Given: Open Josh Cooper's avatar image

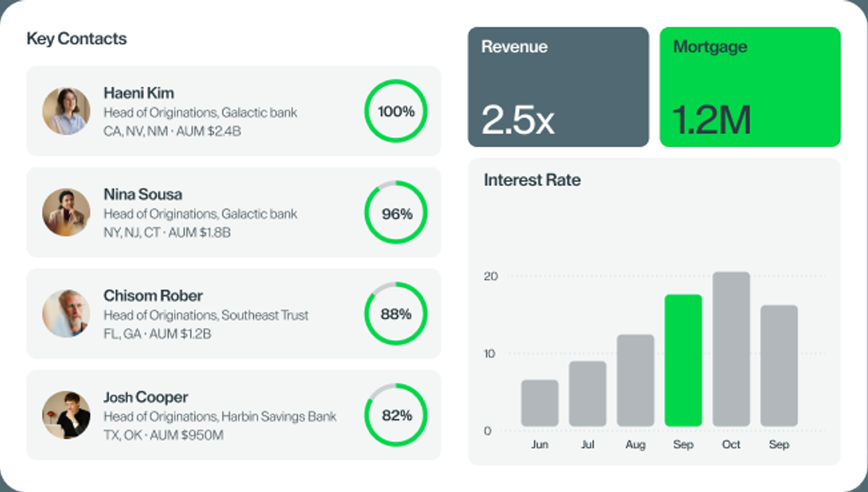Looking at the screenshot, I should [66, 415].
